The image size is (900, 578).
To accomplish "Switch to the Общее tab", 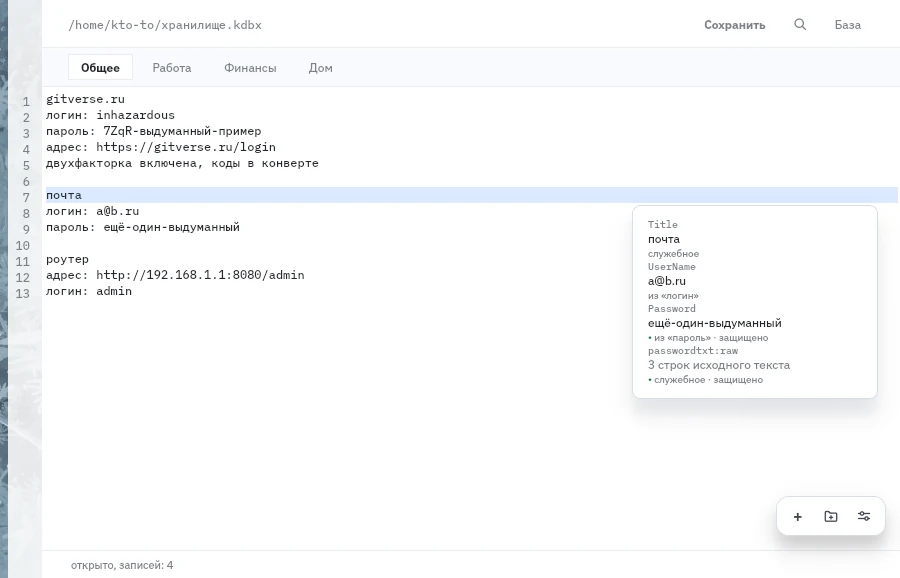I will click(100, 68).
